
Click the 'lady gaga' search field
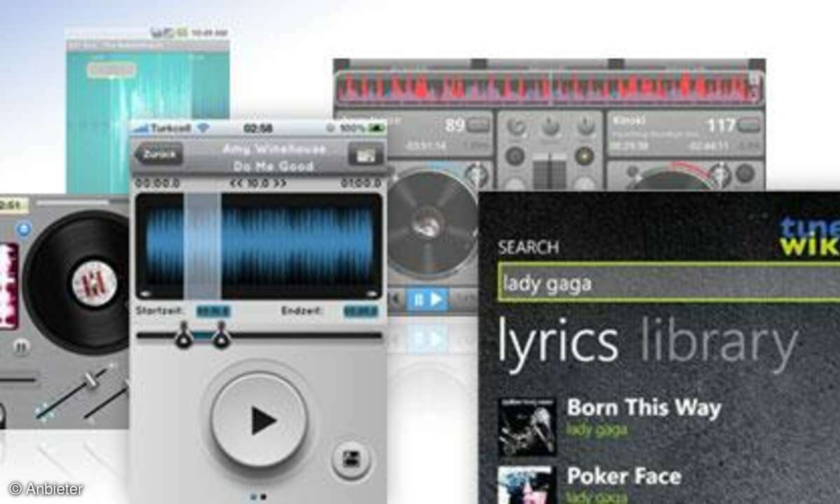click(x=668, y=283)
